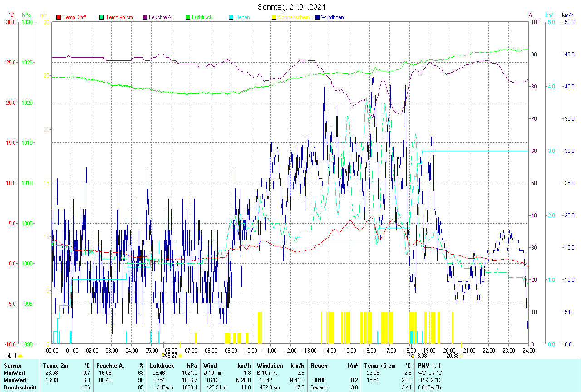Image resolution: width=581 pixels, height=392 pixels.
Task: Click the km/h unit label above the right axis
Action: (567, 15)
